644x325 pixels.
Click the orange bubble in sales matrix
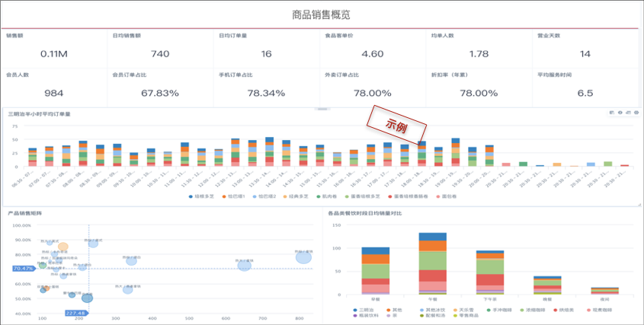(62, 247)
